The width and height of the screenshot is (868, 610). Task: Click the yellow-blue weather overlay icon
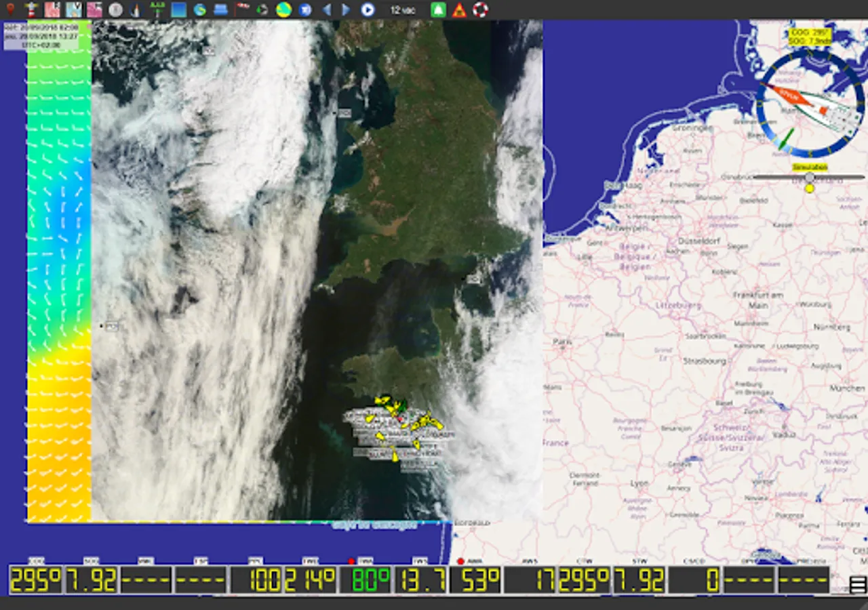pyautogui.click(x=284, y=9)
